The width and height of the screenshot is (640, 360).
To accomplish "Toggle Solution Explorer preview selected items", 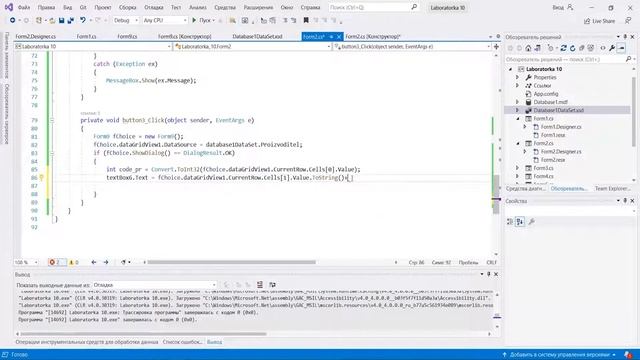I will 621,48.
